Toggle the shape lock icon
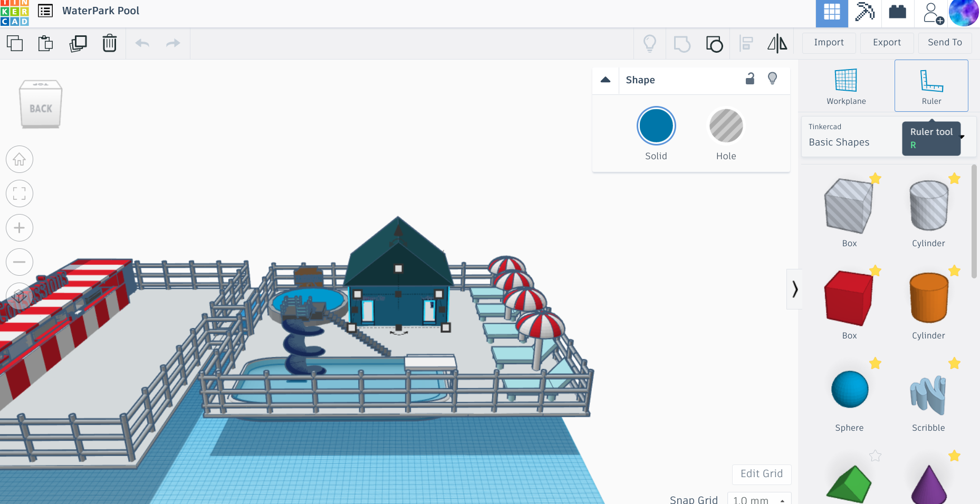Viewport: 980px width, 504px height. point(750,79)
